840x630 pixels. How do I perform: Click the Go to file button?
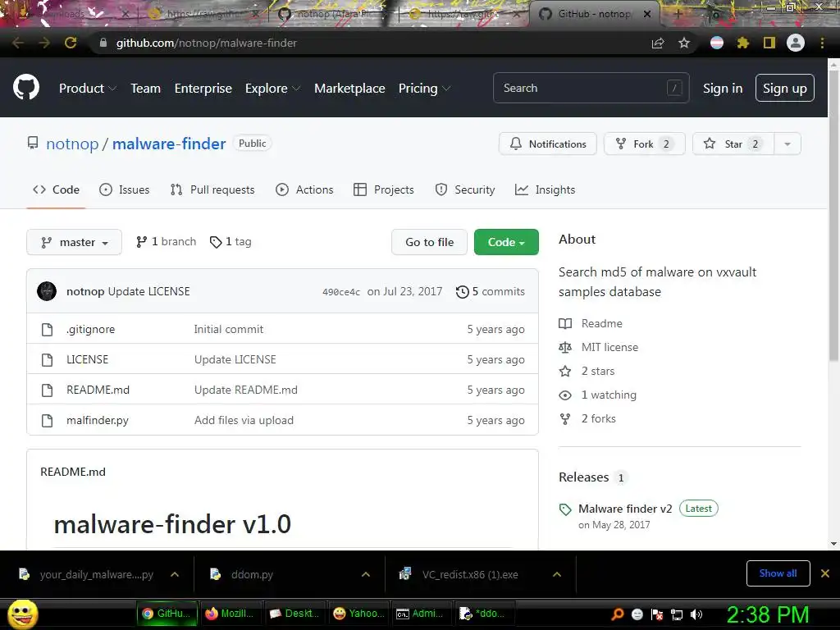pyautogui.click(x=429, y=242)
